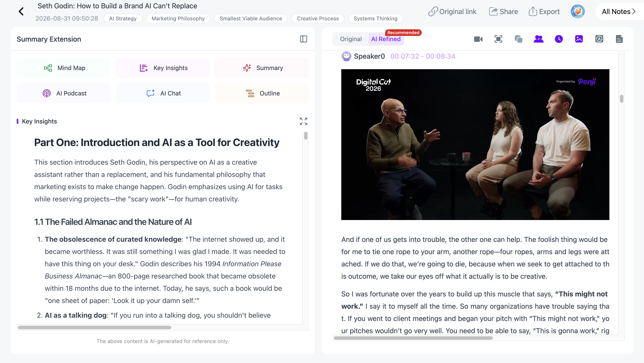The image size is (644, 363).
Task: Click the transcript panel vertical scrollbar
Action: tap(621, 99)
